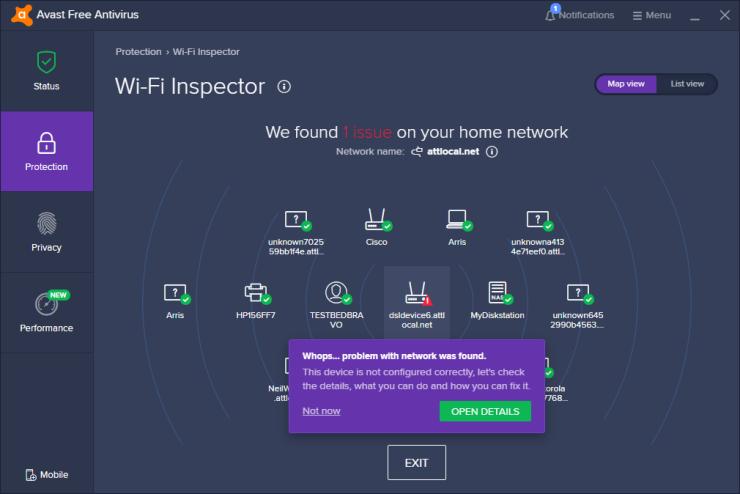Switch to List view
Screen dimensions: 740x494
(687, 84)
